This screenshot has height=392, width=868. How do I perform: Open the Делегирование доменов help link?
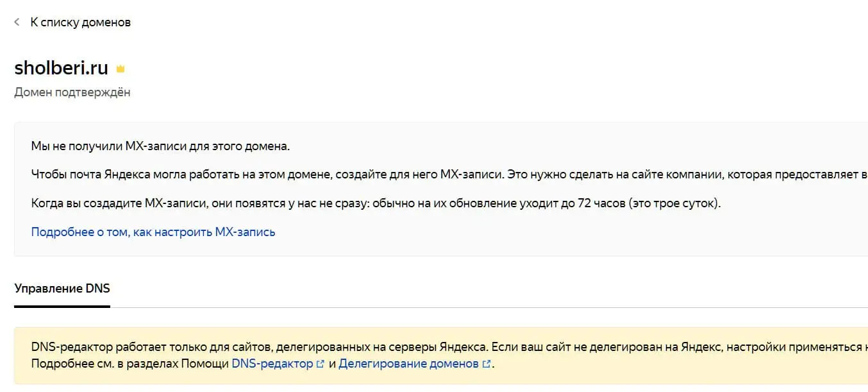(410, 364)
